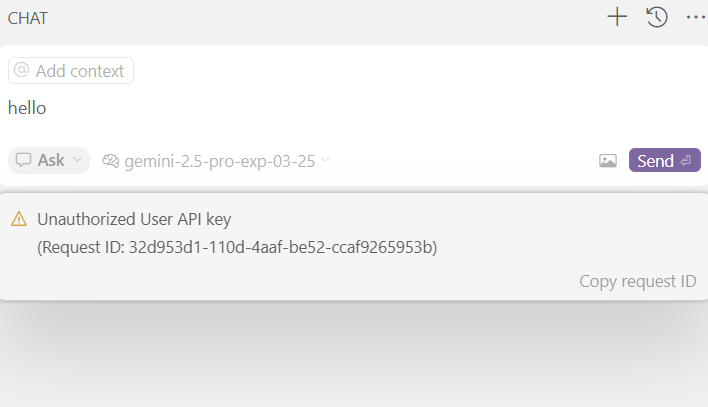This screenshot has height=407, width=708.
Task: Send the hello message
Action: [x=665, y=160]
